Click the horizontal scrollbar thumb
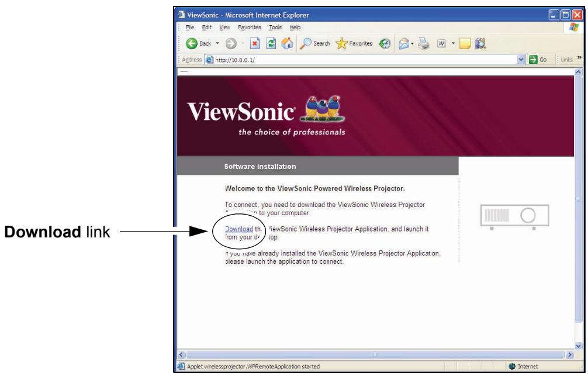 (x=375, y=354)
